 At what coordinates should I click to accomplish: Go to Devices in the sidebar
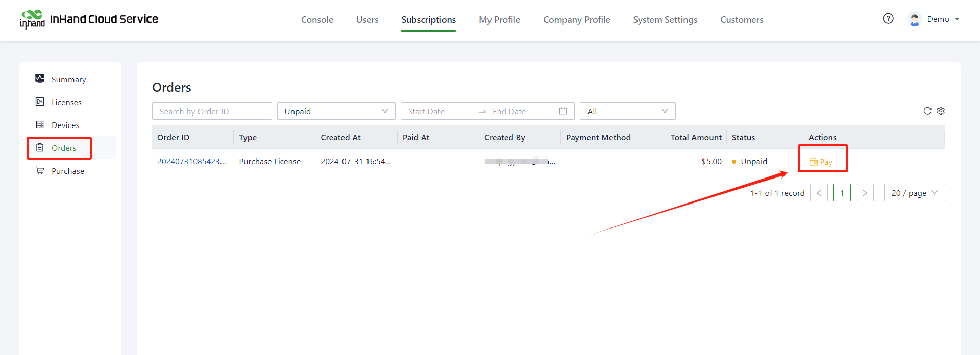65,125
